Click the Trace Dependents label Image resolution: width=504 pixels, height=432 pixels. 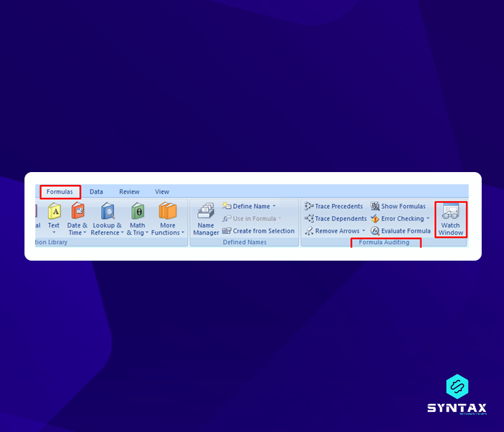coord(341,219)
